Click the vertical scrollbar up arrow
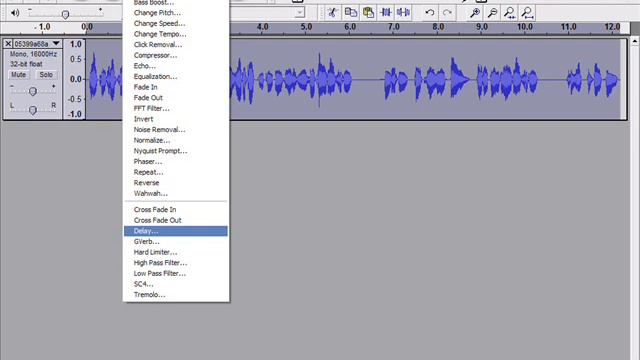 (x=635, y=41)
